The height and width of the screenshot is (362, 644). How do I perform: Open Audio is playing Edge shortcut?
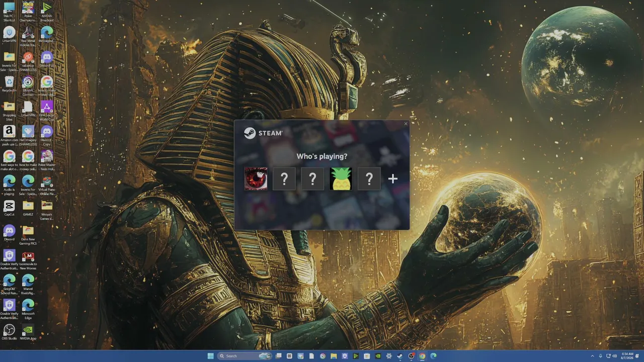[x=9, y=185]
